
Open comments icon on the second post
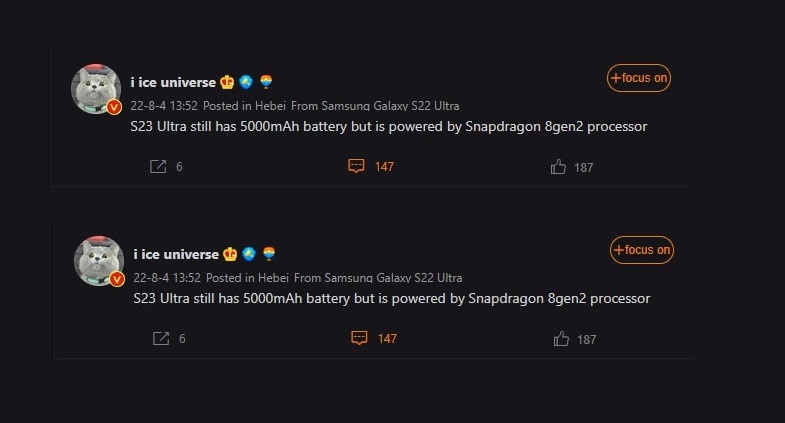pyautogui.click(x=359, y=338)
